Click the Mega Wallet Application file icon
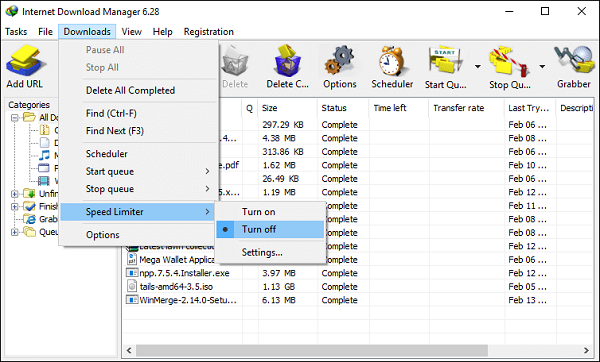 (x=132, y=259)
